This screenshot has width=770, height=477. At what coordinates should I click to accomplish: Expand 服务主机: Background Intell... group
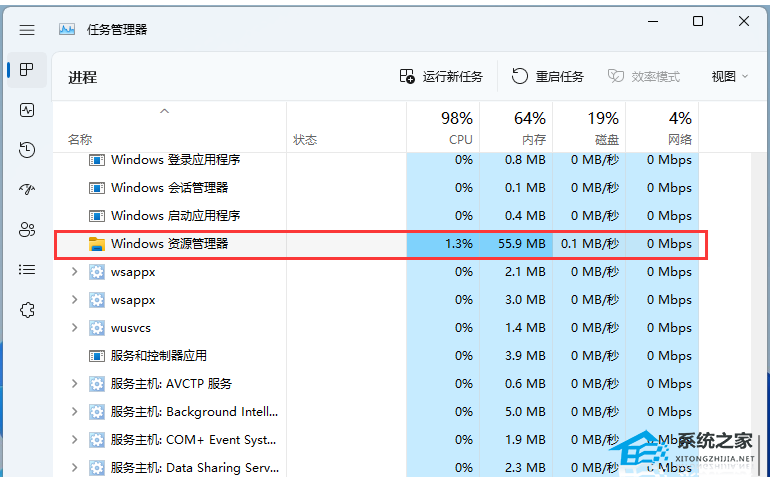pyautogui.click(x=75, y=412)
